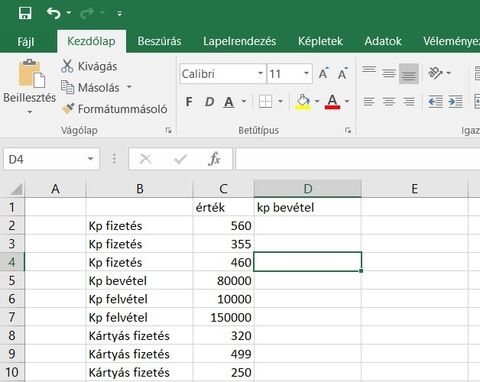Switch to the Képletek tab
This screenshot has height=382, width=480.
click(x=320, y=41)
